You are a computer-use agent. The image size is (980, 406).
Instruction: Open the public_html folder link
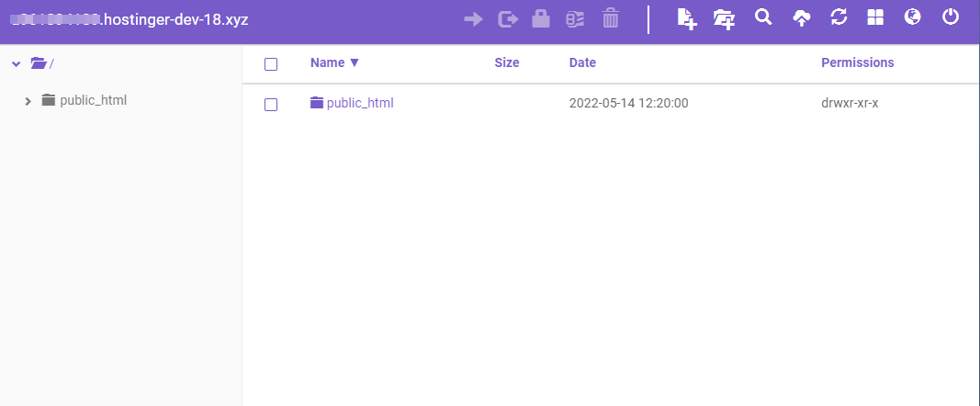click(360, 103)
